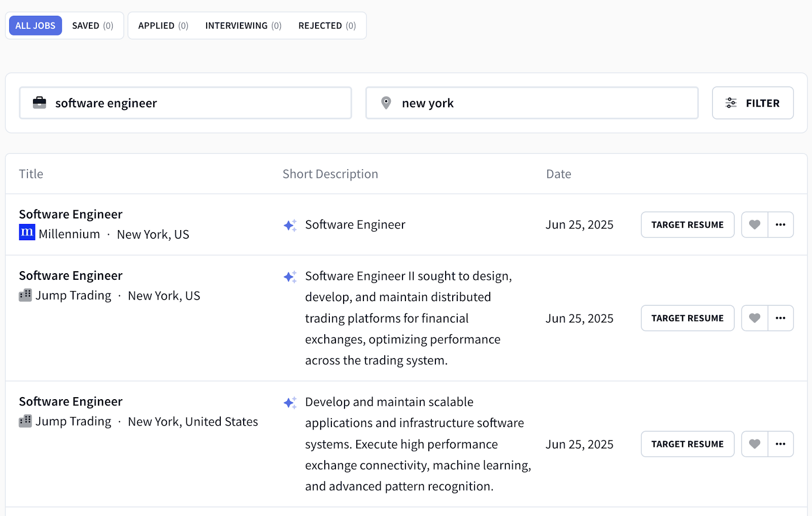View the REJECTED (0) tab
This screenshot has width=812, height=516.
point(327,25)
